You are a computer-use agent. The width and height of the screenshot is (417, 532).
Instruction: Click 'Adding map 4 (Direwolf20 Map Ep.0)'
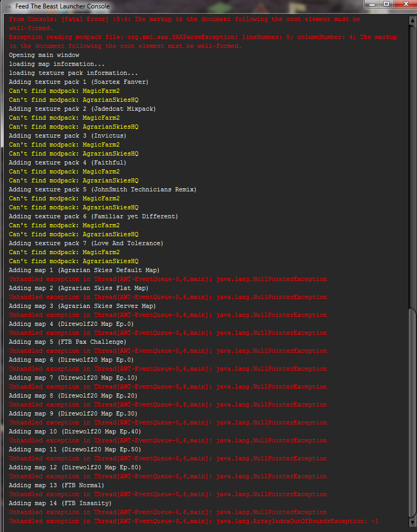(71, 324)
